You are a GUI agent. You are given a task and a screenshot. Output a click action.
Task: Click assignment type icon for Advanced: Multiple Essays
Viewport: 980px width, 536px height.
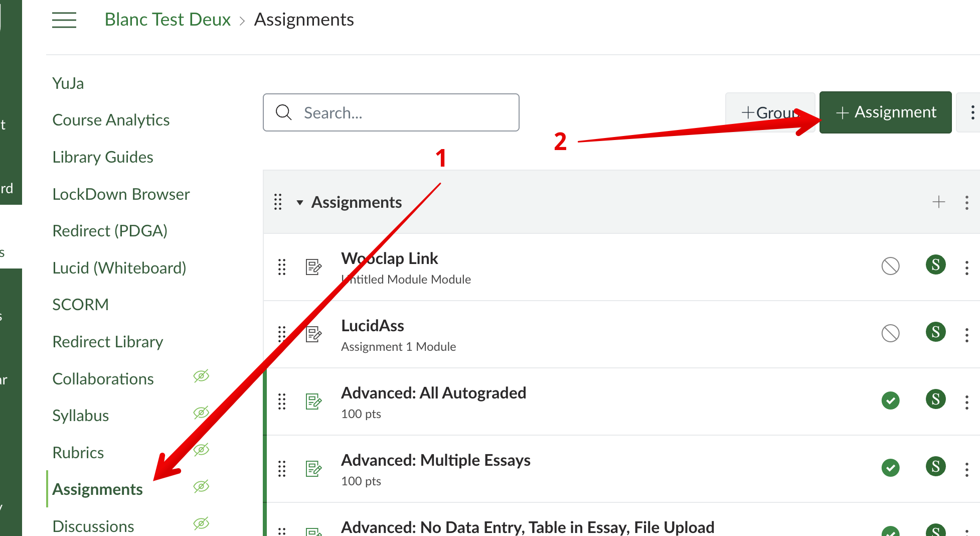[313, 469]
